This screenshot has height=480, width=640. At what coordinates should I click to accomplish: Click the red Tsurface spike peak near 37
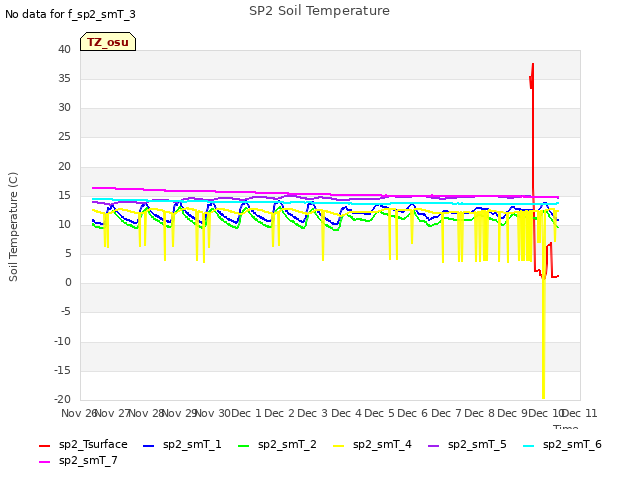coord(533,64)
